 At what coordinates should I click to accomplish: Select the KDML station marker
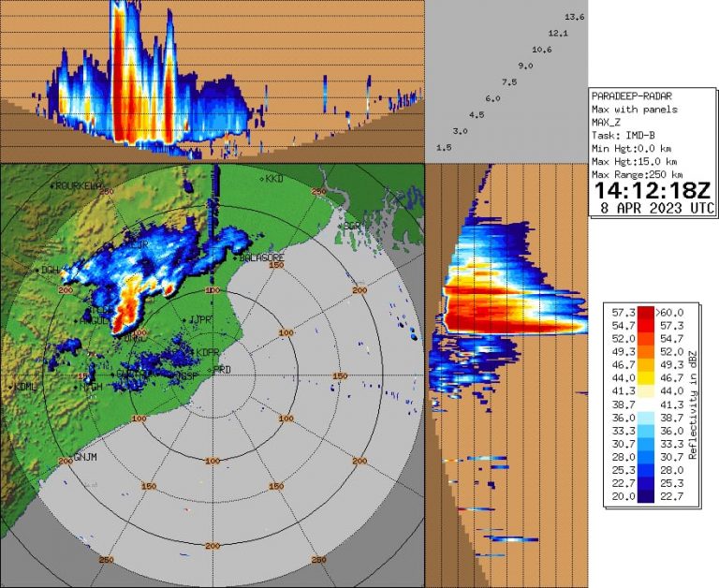pyautogui.click(x=11, y=387)
